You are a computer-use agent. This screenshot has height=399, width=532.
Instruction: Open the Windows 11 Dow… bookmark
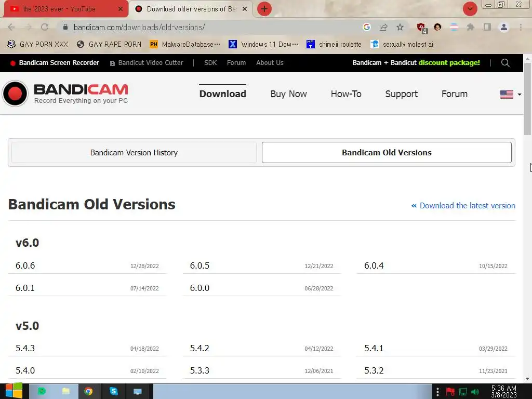pyautogui.click(x=263, y=45)
